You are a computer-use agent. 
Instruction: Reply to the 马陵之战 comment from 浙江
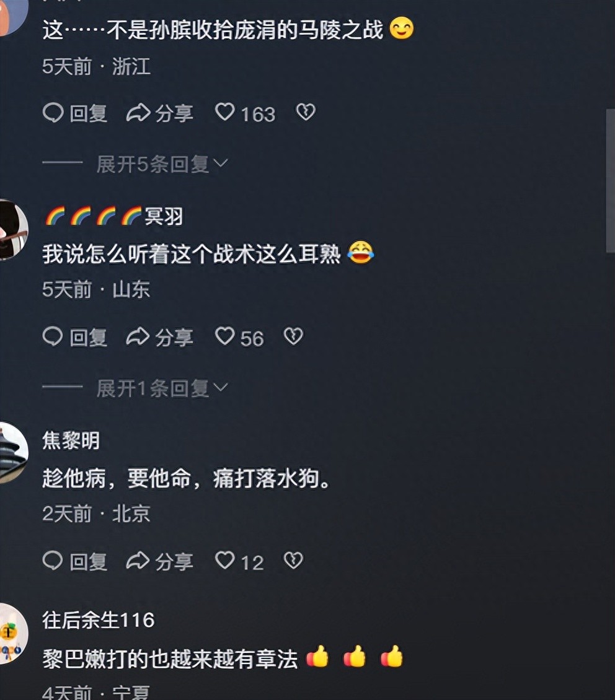coord(75,113)
